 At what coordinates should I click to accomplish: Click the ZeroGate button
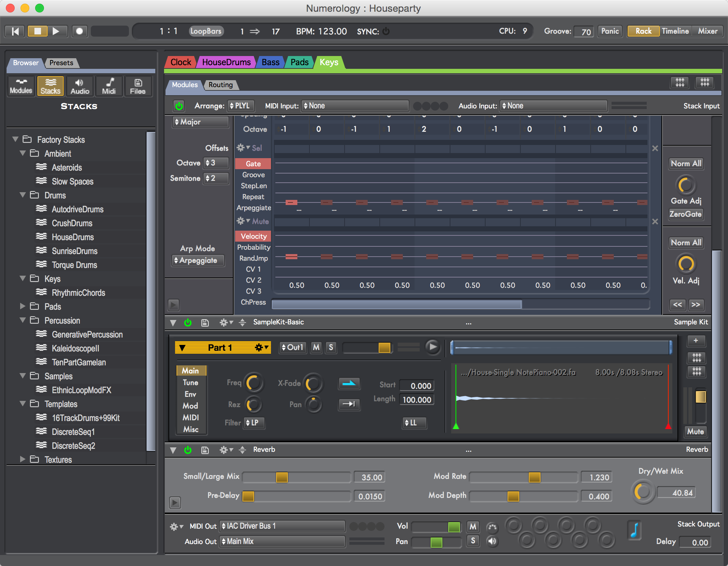pos(685,214)
